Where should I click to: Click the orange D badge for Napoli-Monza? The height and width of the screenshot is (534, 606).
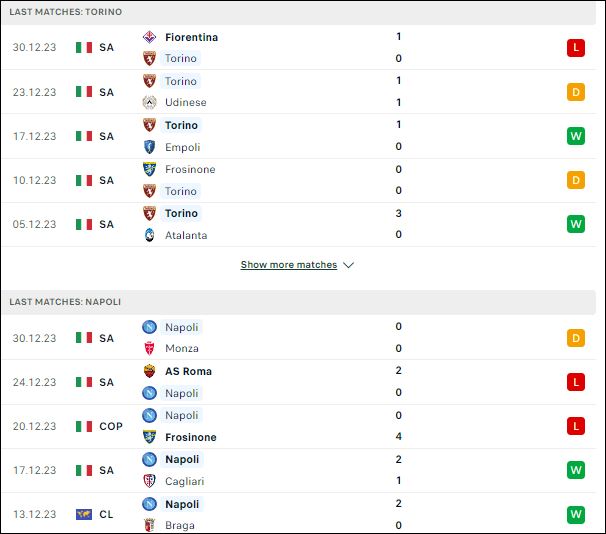576,338
